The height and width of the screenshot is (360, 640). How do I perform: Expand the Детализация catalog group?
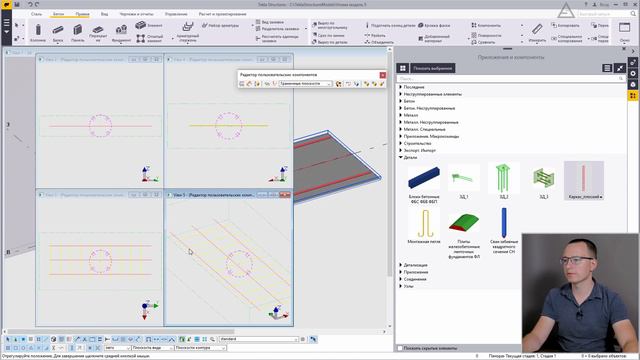[400, 265]
